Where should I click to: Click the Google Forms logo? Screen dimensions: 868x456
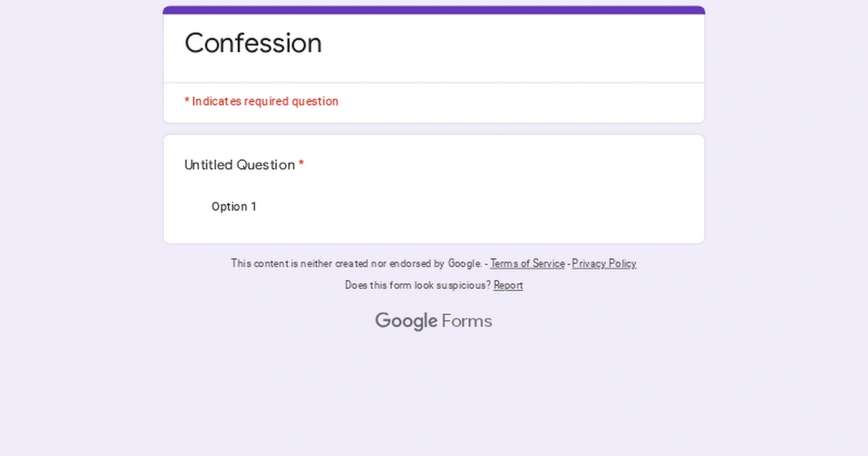[x=433, y=320]
